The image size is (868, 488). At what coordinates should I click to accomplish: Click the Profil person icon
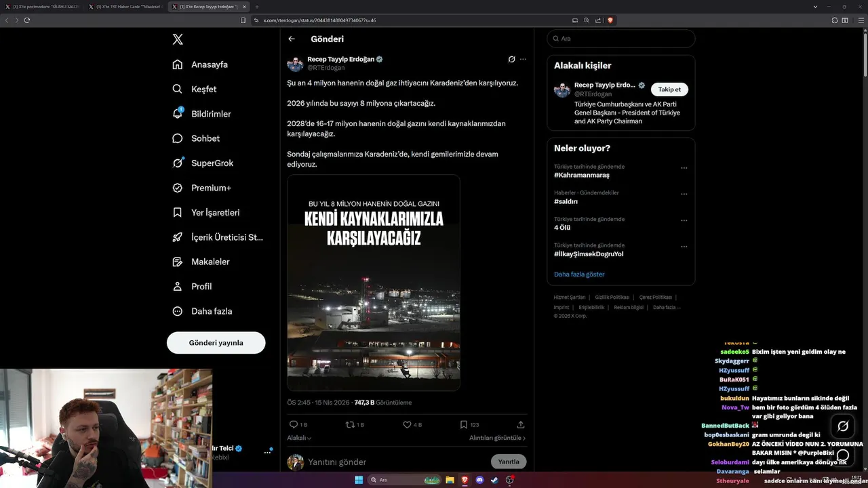click(x=178, y=286)
